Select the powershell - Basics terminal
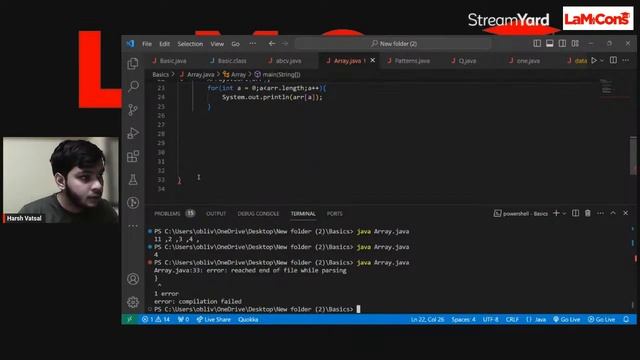The width and height of the screenshot is (640, 360). pos(520,213)
